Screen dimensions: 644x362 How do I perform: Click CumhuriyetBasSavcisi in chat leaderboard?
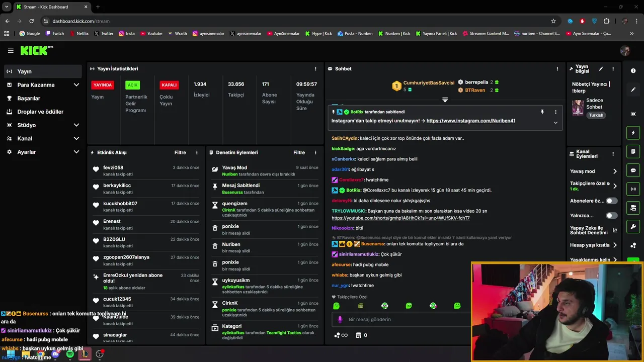[429, 82]
